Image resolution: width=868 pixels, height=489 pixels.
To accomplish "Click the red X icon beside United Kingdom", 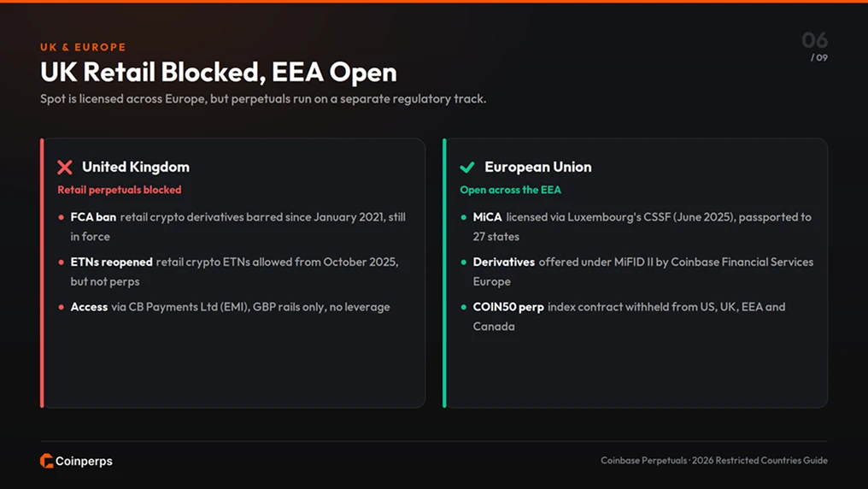I will point(65,168).
